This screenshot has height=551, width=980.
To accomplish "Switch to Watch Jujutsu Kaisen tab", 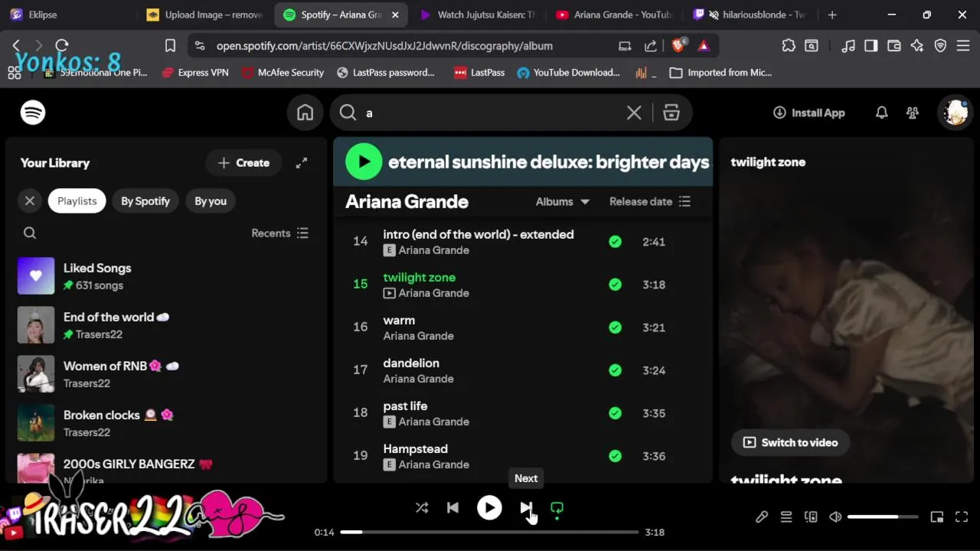I will click(479, 15).
